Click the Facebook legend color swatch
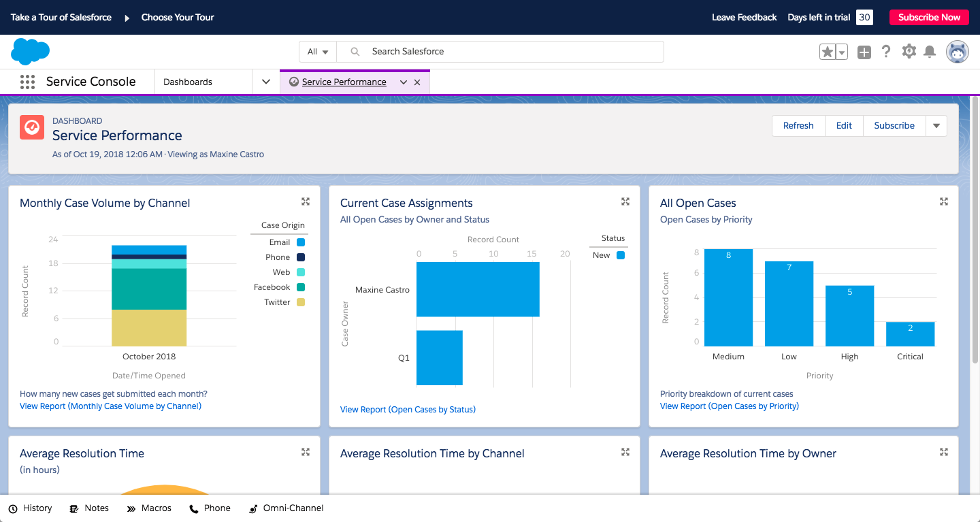 point(301,287)
